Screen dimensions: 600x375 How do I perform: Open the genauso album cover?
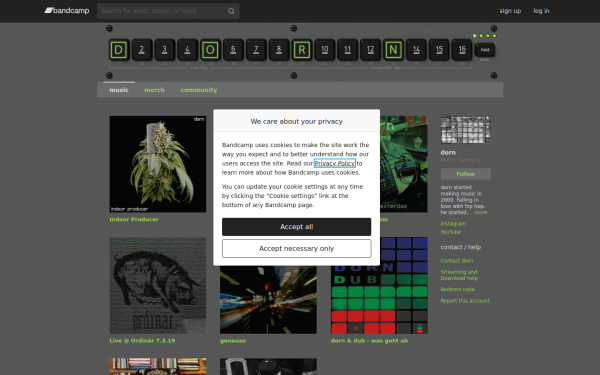pyautogui.click(x=268, y=300)
